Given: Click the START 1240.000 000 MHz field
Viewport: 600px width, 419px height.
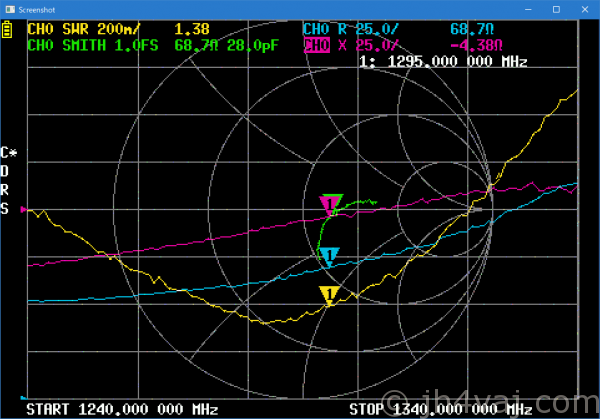Looking at the screenshot, I should (122, 409).
